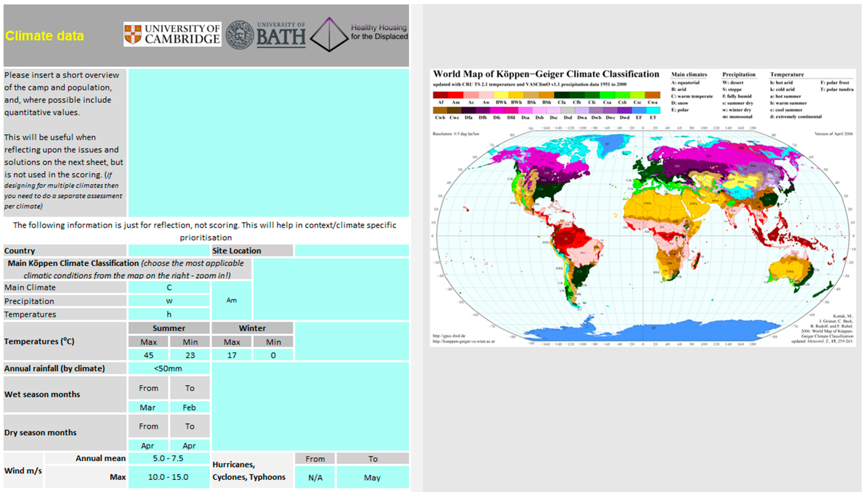Click the Country input cell
This screenshot has height=498, width=868.
(x=169, y=251)
